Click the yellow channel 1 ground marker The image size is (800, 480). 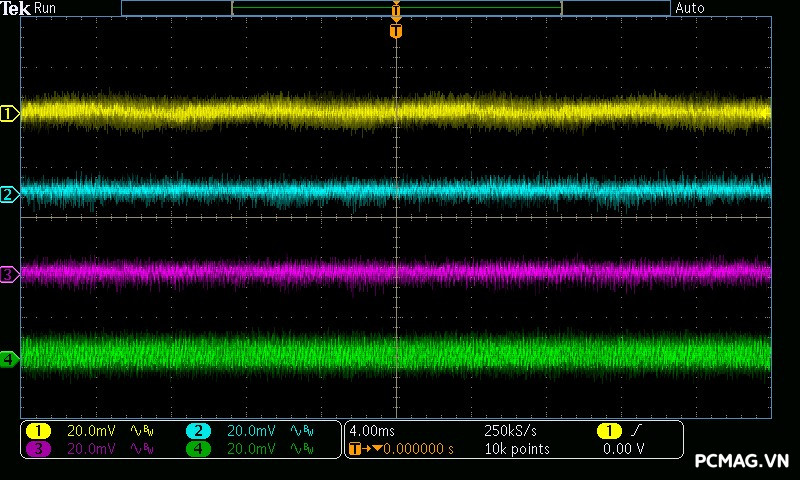[x=9, y=114]
